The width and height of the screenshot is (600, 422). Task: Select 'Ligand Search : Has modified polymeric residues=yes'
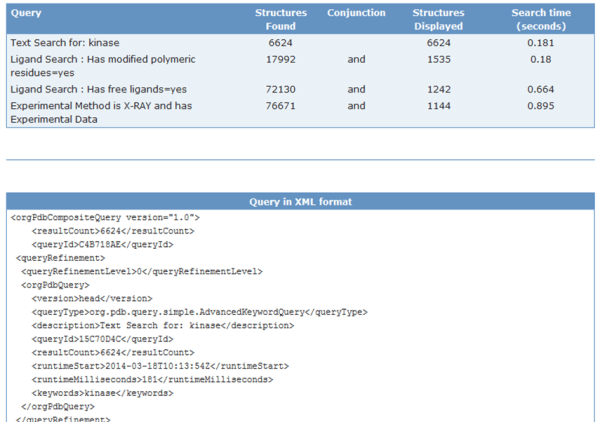[103, 66]
